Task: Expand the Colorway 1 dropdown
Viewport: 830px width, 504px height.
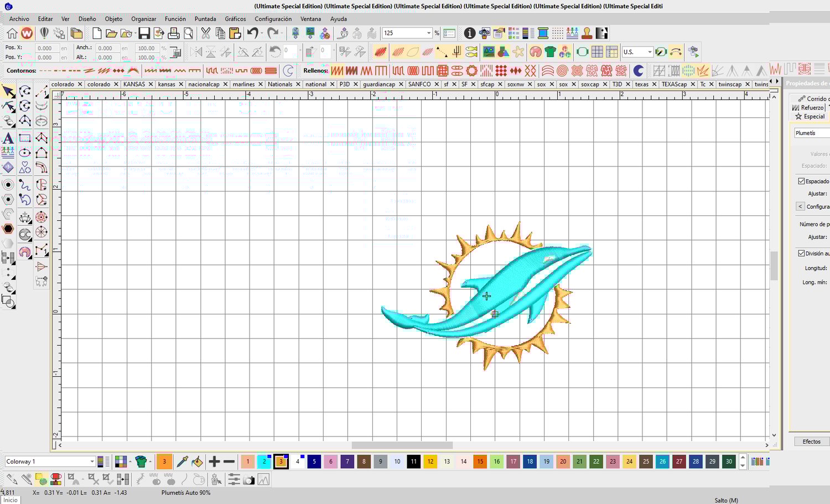Action: [x=92, y=461]
